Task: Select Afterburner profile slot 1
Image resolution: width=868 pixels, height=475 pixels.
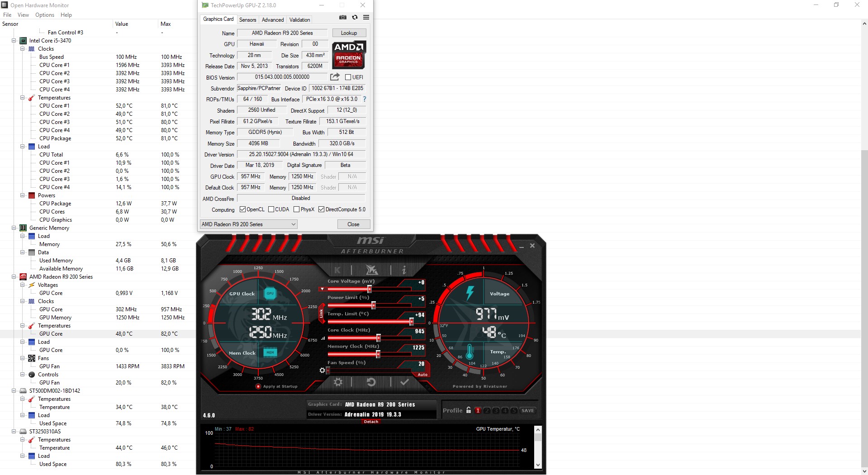Action: coord(478,410)
